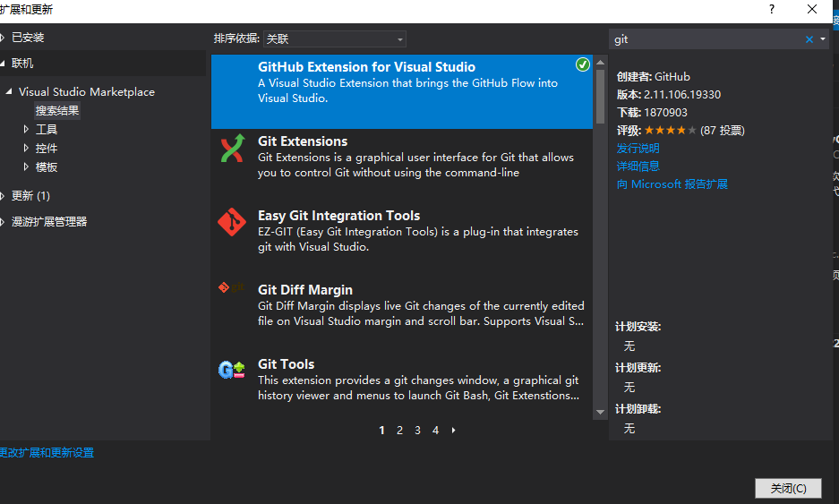Collapse the Visual Studio Marketplace node
The image size is (839, 504).
[x=9, y=91]
